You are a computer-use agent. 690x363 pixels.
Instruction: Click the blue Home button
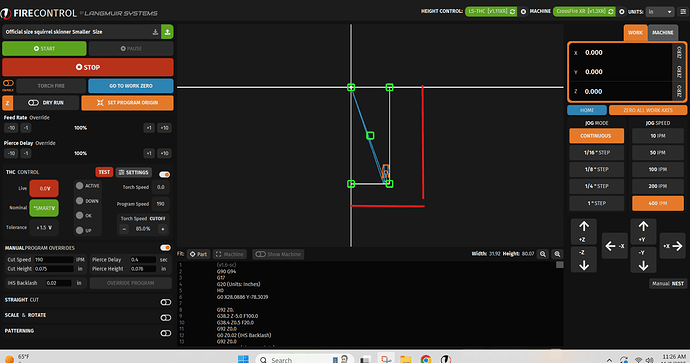587,110
